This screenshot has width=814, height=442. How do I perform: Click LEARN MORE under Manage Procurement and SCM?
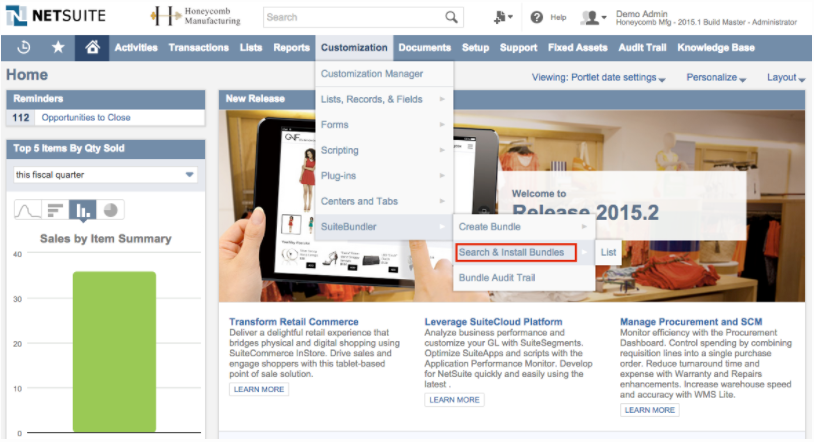(649, 410)
